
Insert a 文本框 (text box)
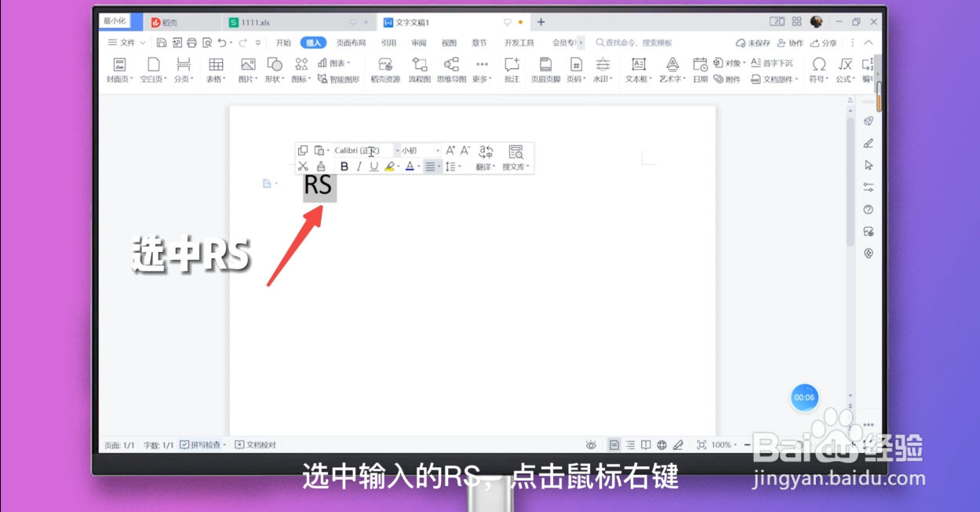(638, 69)
